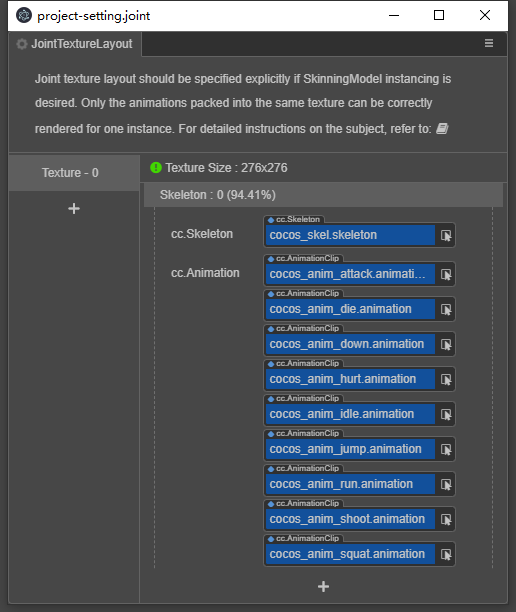Select Texture - 0 in the sidebar

point(74,173)
